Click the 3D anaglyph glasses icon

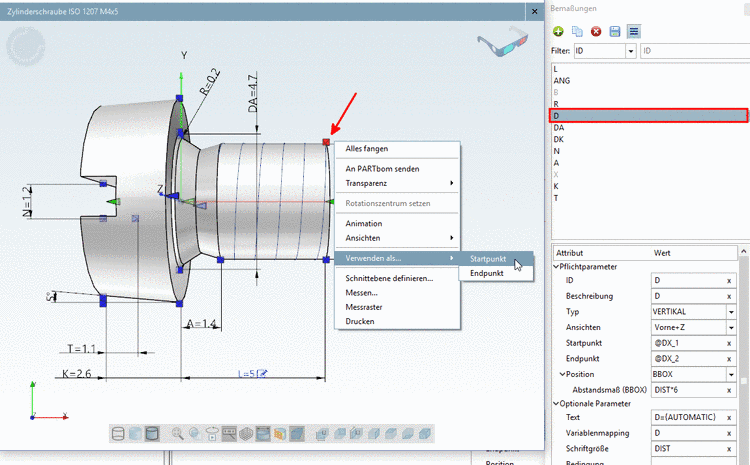pos(502,42)
